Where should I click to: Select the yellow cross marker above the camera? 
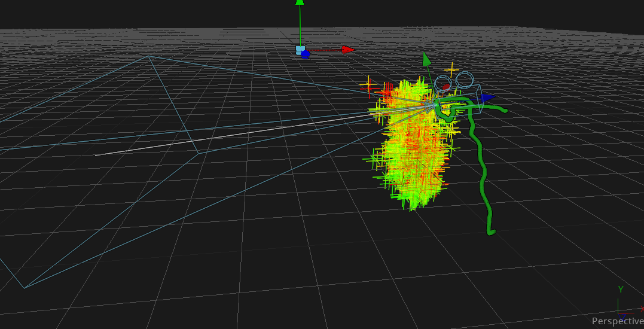451,70
